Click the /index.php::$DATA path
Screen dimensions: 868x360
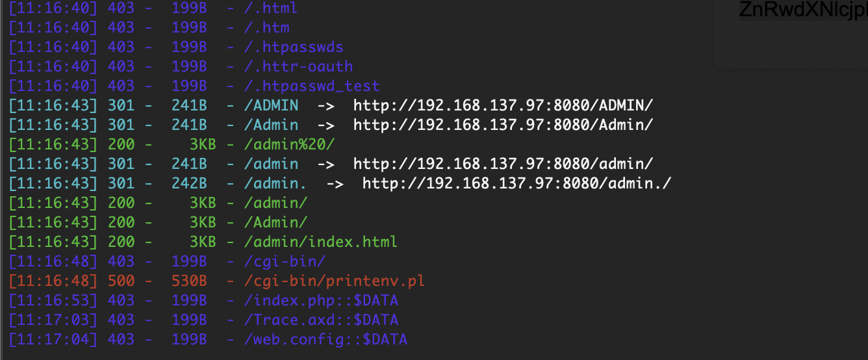click(x=321, y=300)
